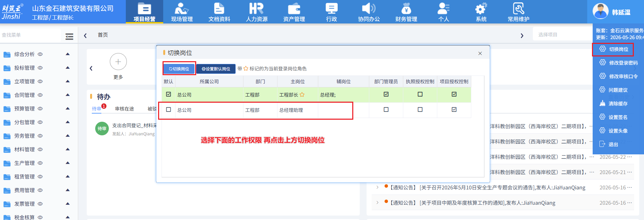This screenshot has width=644, height=220.
Task: Click the 问题建议 menu entry
Action: tap(614, 90)
